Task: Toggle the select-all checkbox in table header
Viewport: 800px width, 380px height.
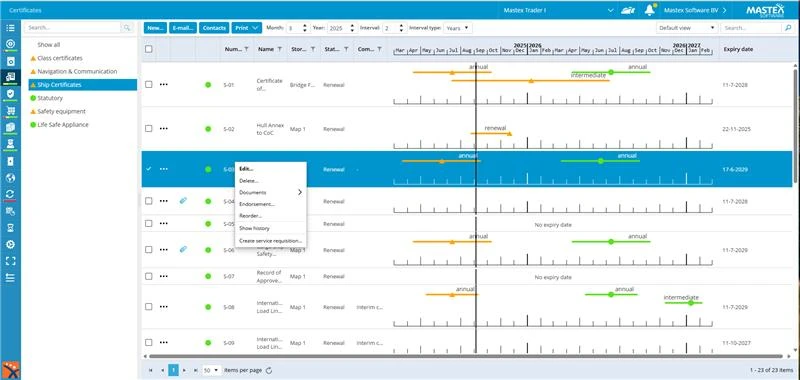Action: coord(148,49)
